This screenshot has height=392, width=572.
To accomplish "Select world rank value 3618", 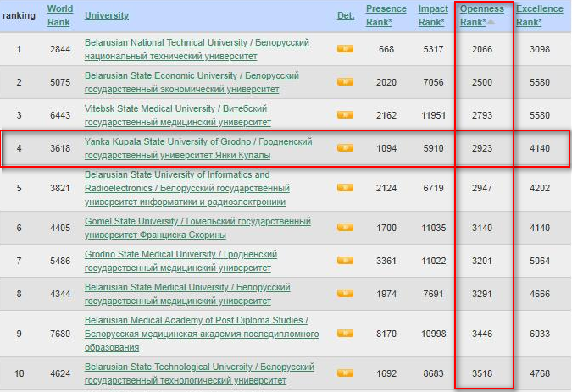I will [x=60, y=148].
